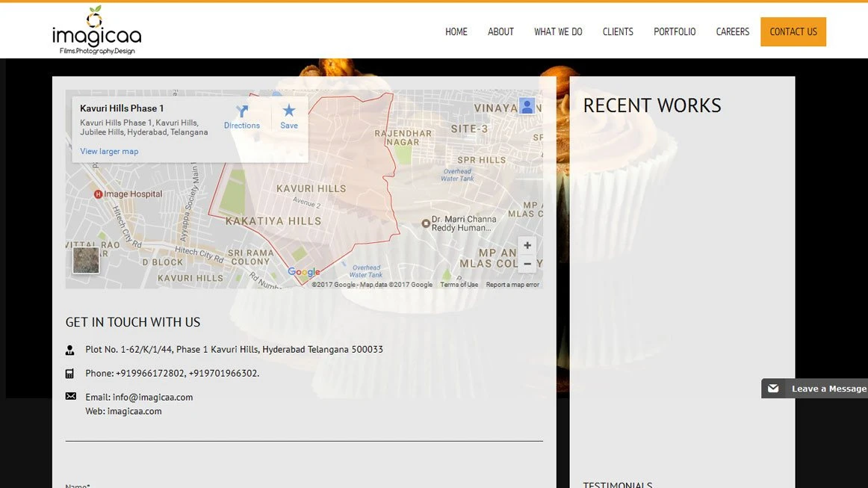Save location with the star icon

[289, 112]
